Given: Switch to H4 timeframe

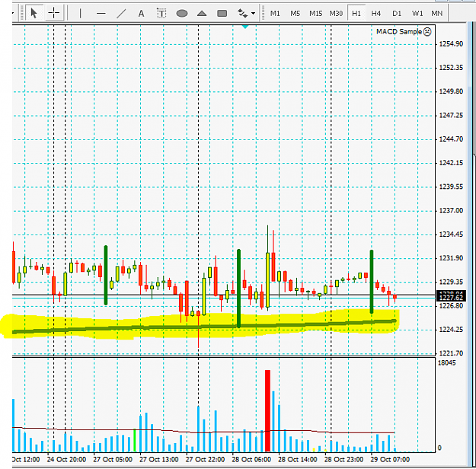Looking at the screenshot, I should point(376,14).
